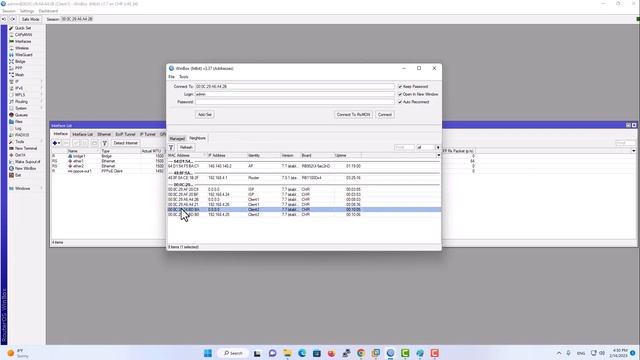Click the Login input field

(295, 94)
